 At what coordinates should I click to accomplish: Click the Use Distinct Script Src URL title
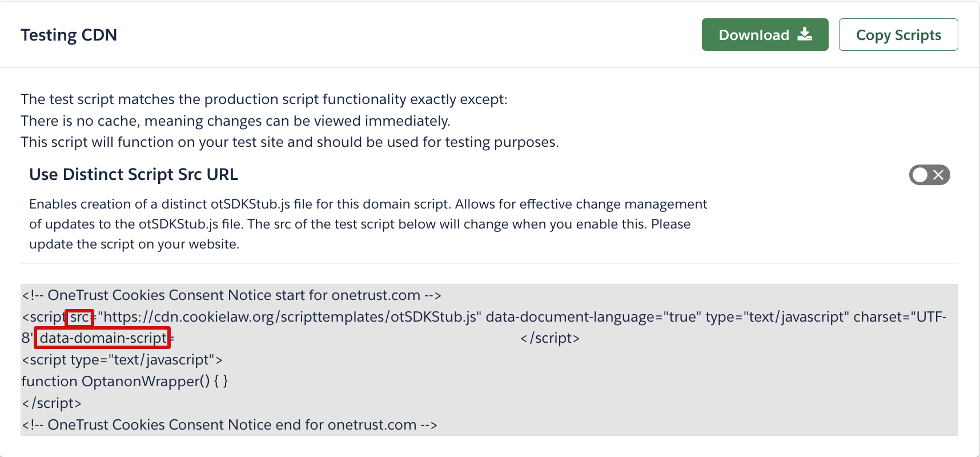134,174
